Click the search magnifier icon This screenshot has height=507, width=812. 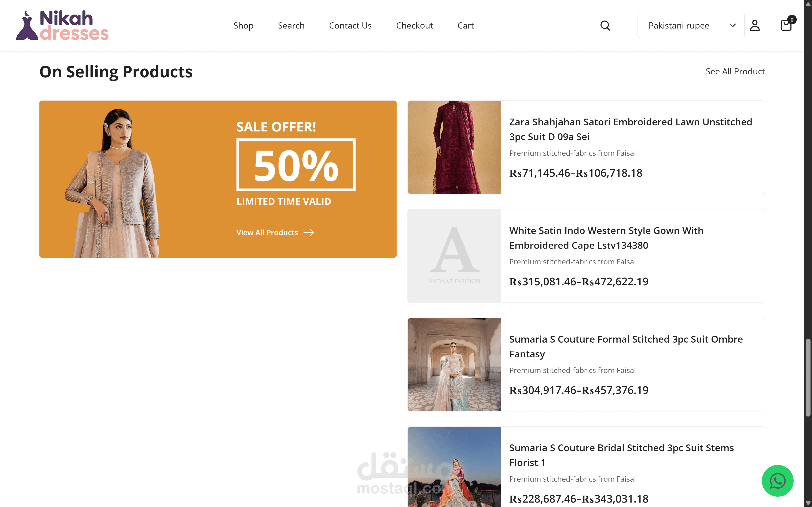click(605, 26)
